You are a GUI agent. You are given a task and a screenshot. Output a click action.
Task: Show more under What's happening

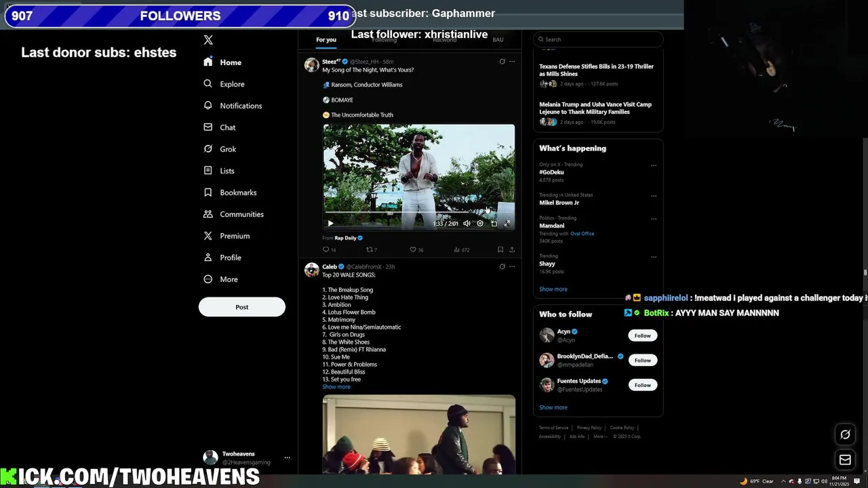tap(553, 289)
